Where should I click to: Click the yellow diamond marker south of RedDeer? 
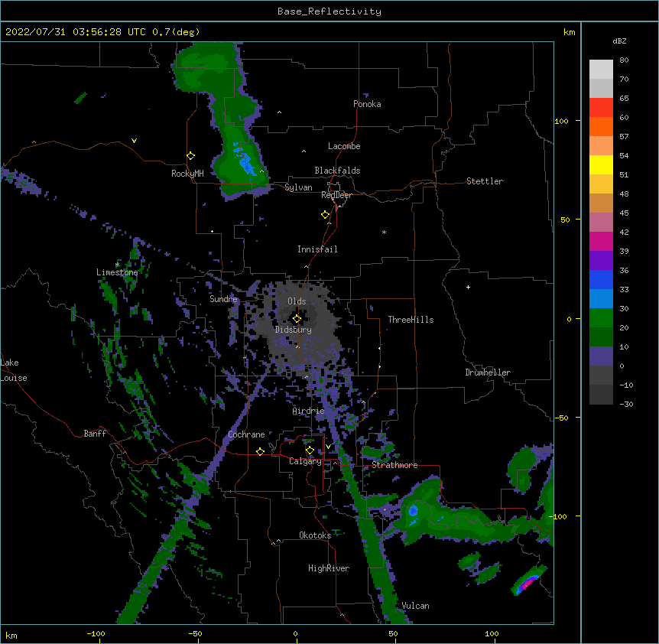326,215
